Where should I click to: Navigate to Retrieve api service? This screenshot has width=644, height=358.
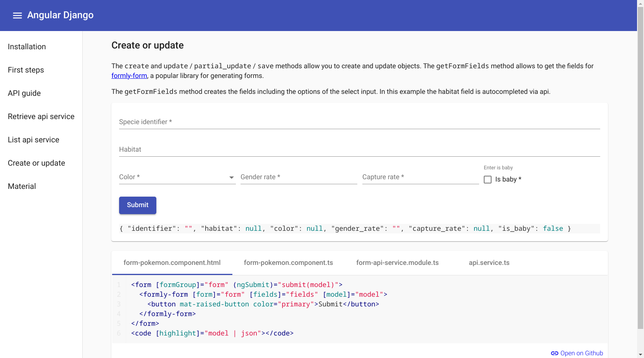click(x=41, y=116)
